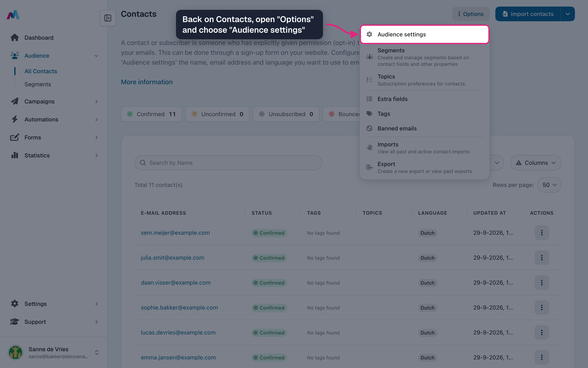Click the Settings gear icon in sidebar
Viewport: 588px width, 368px height.
click(x=14, y=304)
